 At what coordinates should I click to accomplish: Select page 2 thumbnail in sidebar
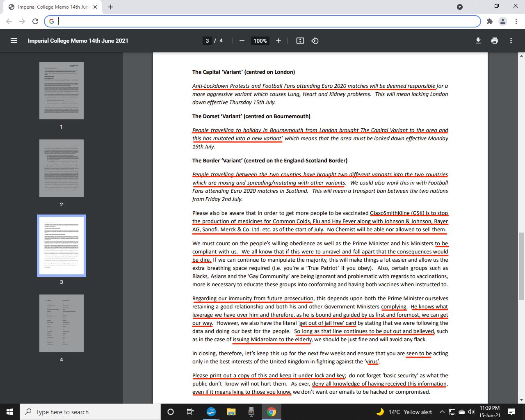pos(62,168)
